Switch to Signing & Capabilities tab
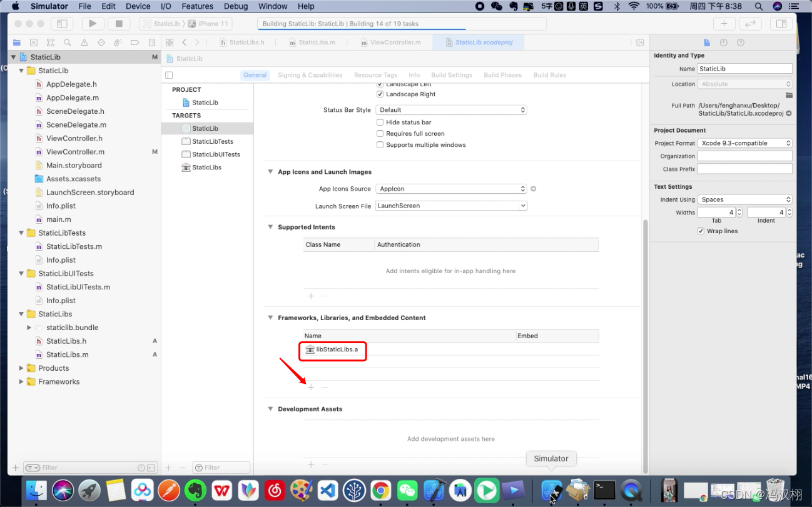 click(x=310, y=75)
